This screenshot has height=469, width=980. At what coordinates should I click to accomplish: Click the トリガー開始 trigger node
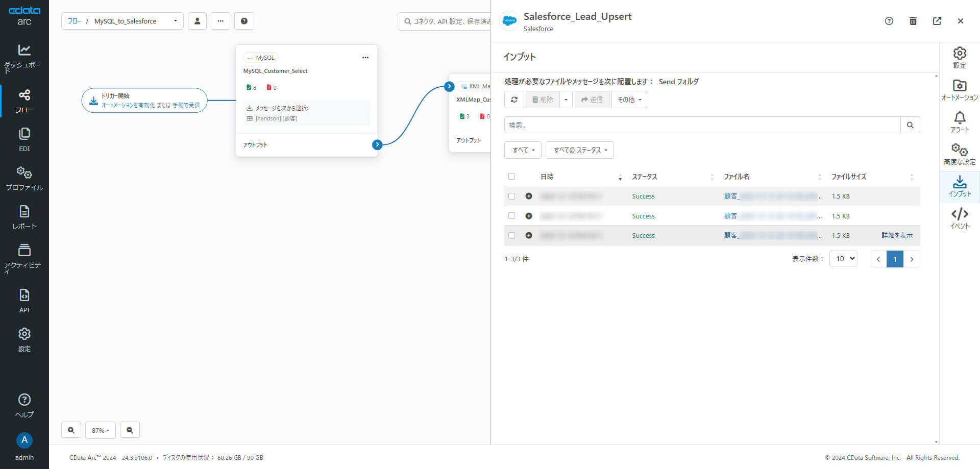tap(144, 100)
